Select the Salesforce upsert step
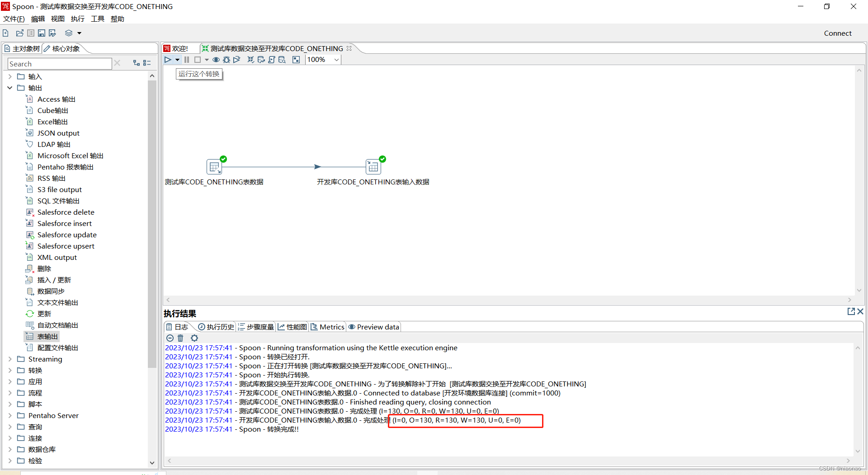 coord(60,246)
